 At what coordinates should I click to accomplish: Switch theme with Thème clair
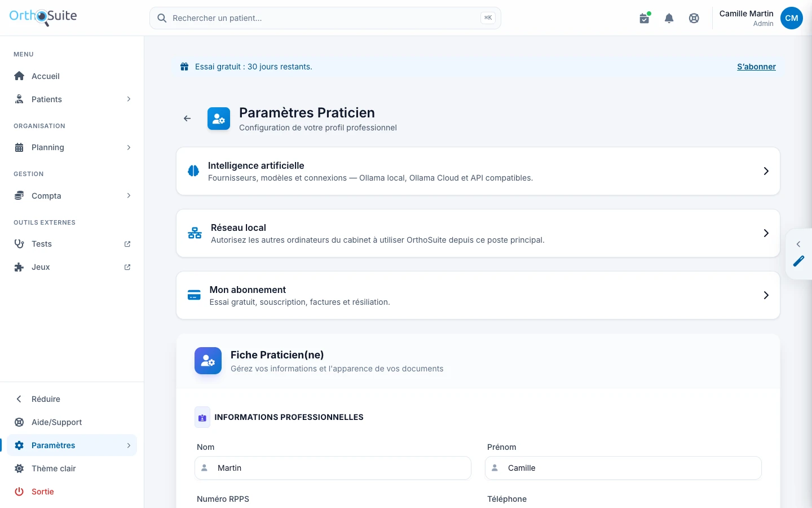pos(72,468)
